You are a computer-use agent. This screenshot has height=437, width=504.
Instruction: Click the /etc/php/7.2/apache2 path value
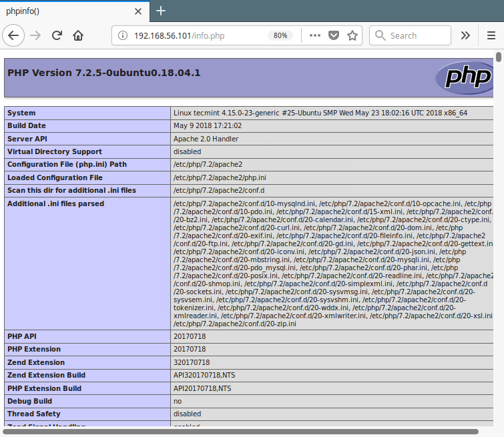208,165
